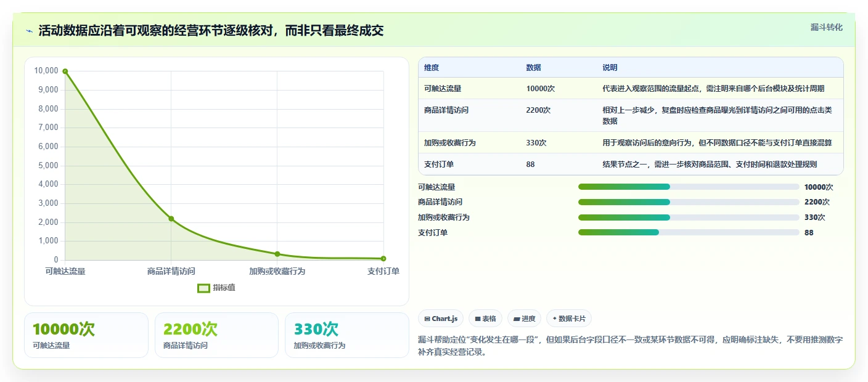The image size is (868, 382).
Task: Click the 数据 table column header
Action: (533, 68)
